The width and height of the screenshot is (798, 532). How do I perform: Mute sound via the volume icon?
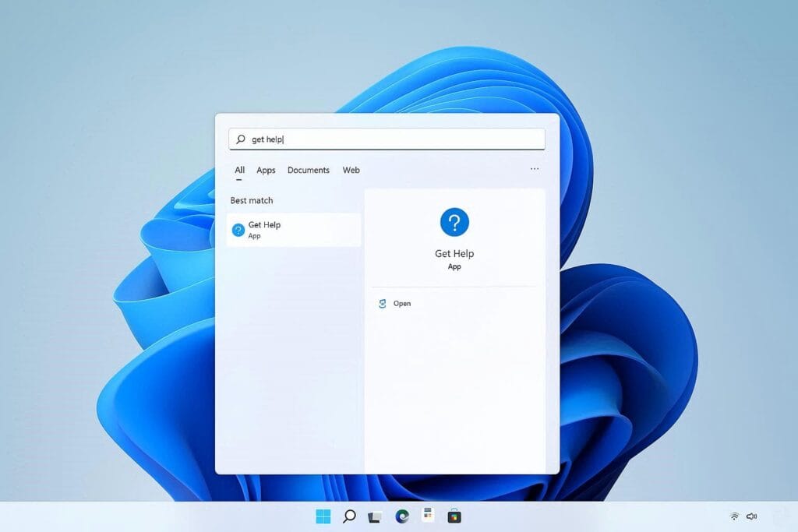(x=751, y=516)
